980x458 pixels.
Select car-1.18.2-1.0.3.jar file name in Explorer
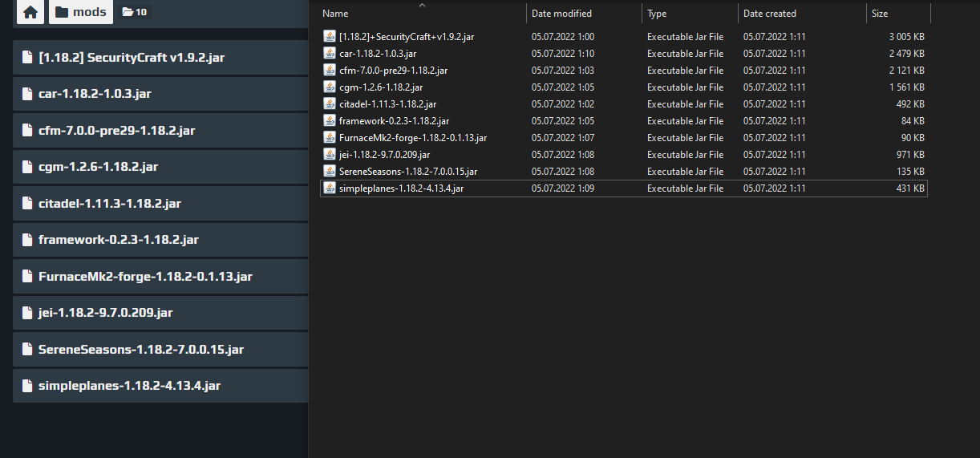[x=378, y=54]
